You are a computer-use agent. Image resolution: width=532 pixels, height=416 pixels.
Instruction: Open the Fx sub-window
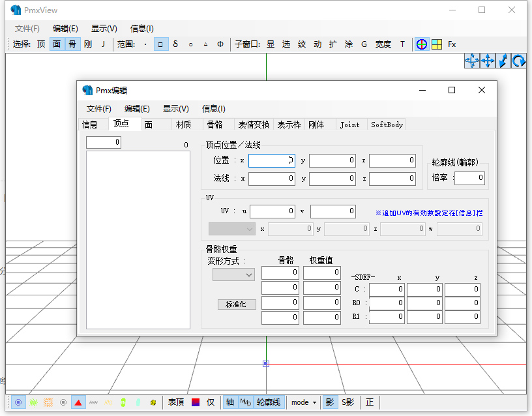[452, 44]
